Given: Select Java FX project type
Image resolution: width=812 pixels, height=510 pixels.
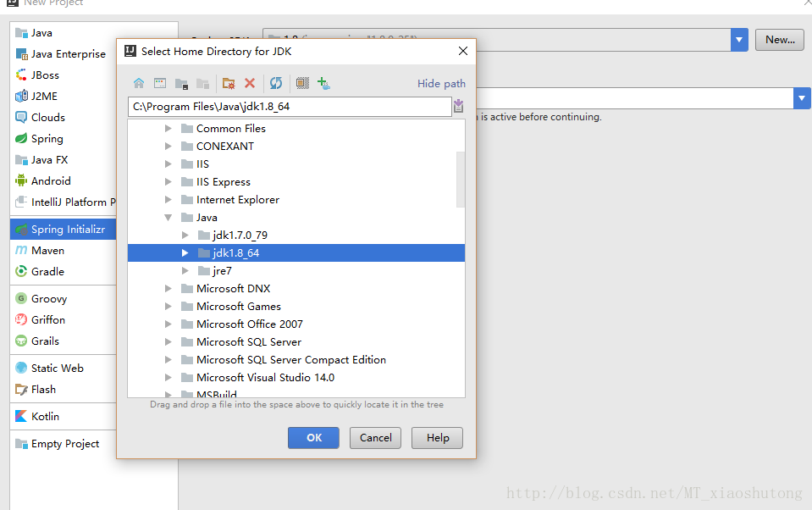Looking at the screenshot, I should click(x=62, y=159).
